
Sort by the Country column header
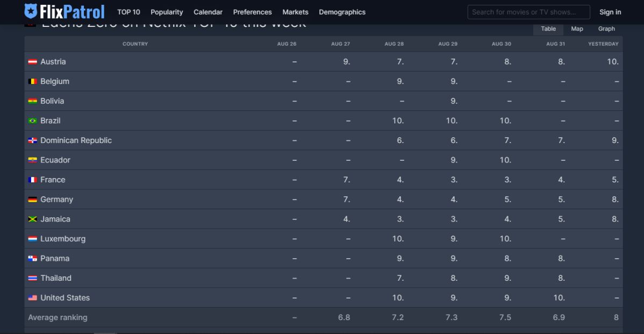[135, 44]
